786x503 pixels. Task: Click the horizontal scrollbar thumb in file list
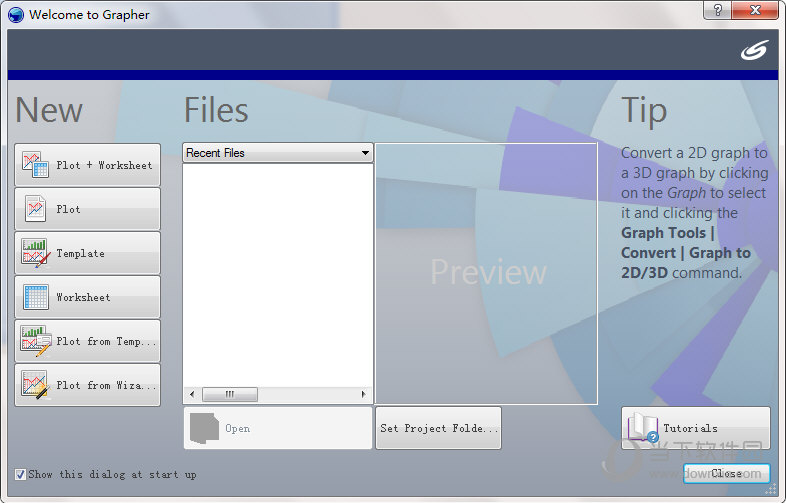tap(230, 394)
